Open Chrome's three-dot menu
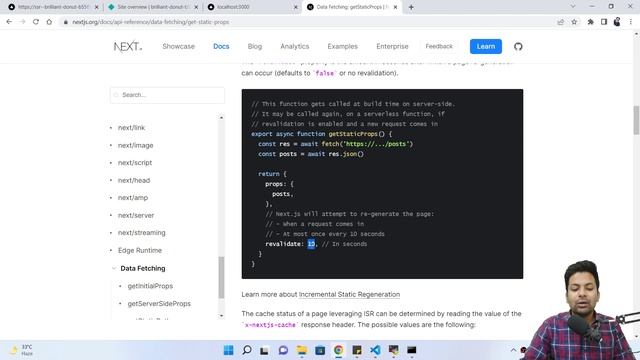Viewport: 640px width, 360px height. coord(631,22)
